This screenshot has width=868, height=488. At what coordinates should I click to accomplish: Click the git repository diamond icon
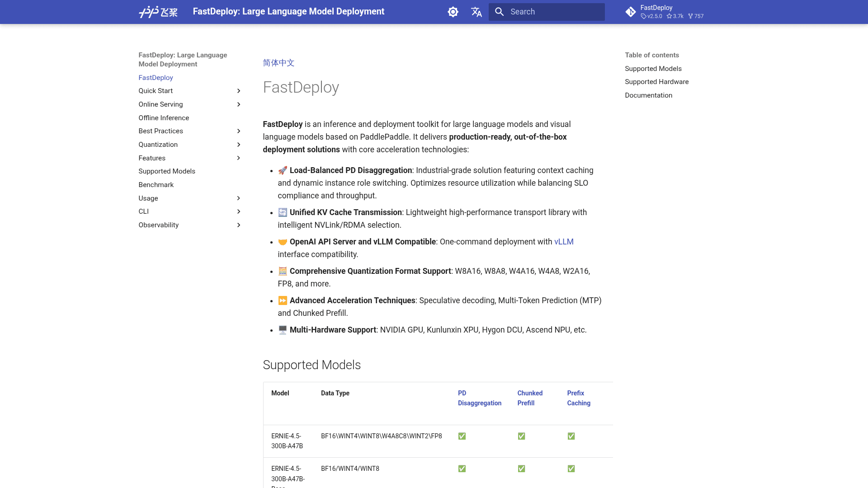(x=631, y=12)
